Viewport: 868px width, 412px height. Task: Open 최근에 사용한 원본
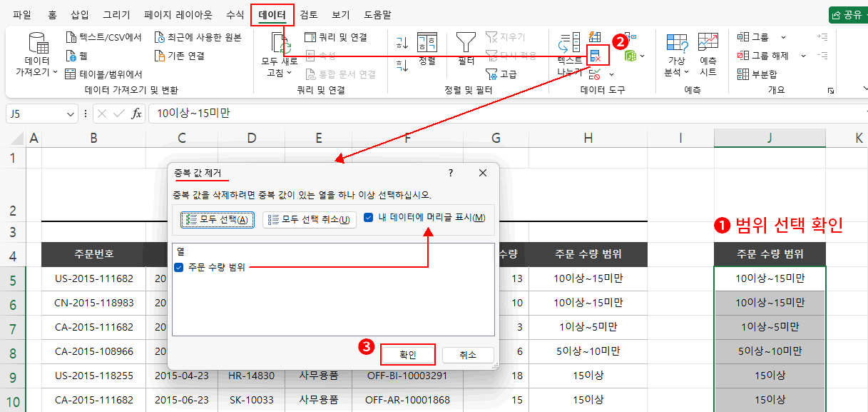coord(198,37)
